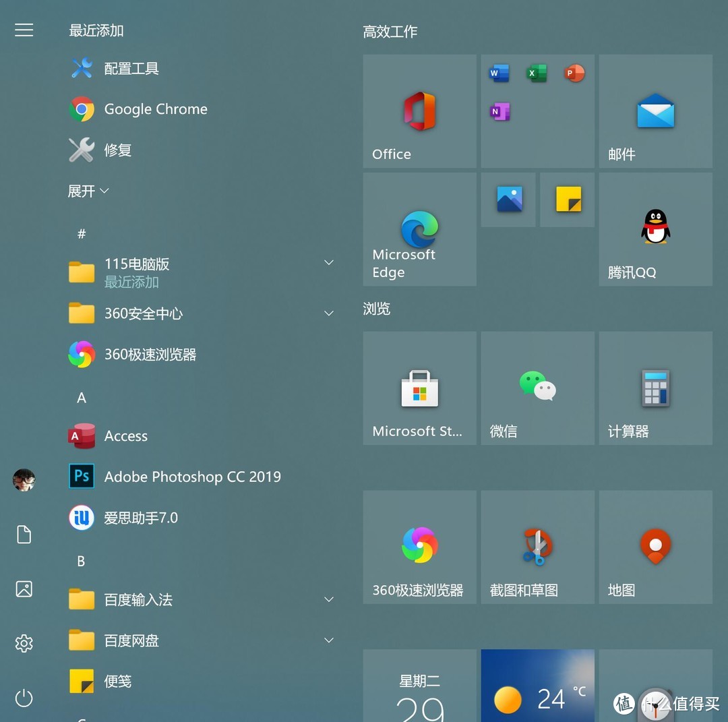Viewport: 728px width, 722px height.
Task: Launch Excel from the Office tile group
Action: (537, 73)
